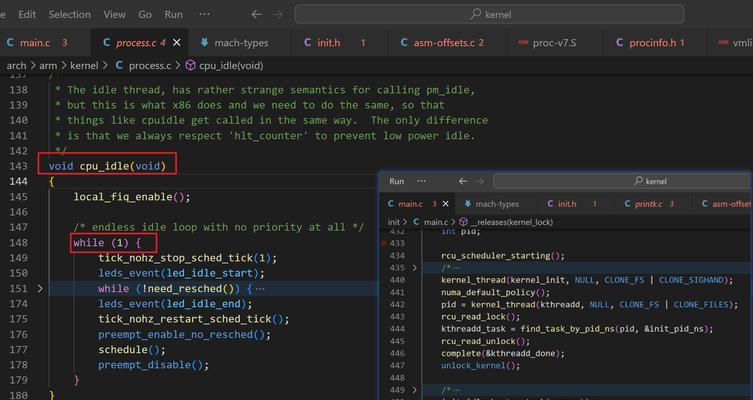The width and height of the screenshot is (753, 400).
Task: Expand folded comment at line 435
Action: pos(414,268)
